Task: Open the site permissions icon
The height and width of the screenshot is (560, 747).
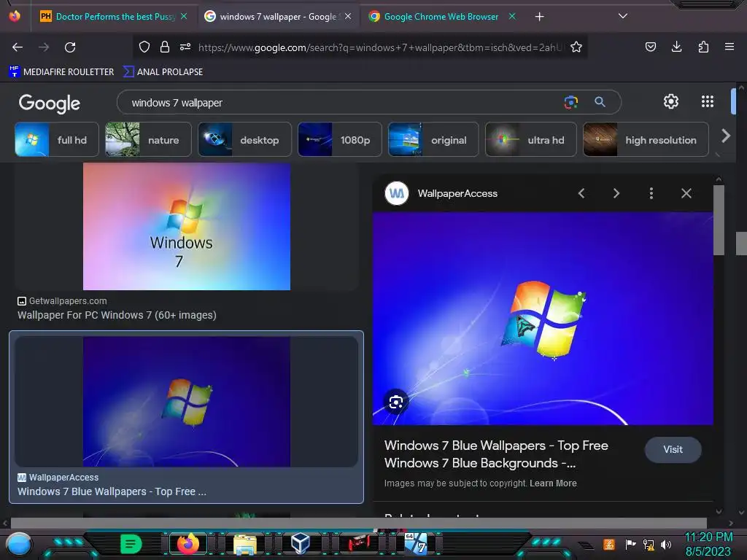Action: (x=185, y=47)
